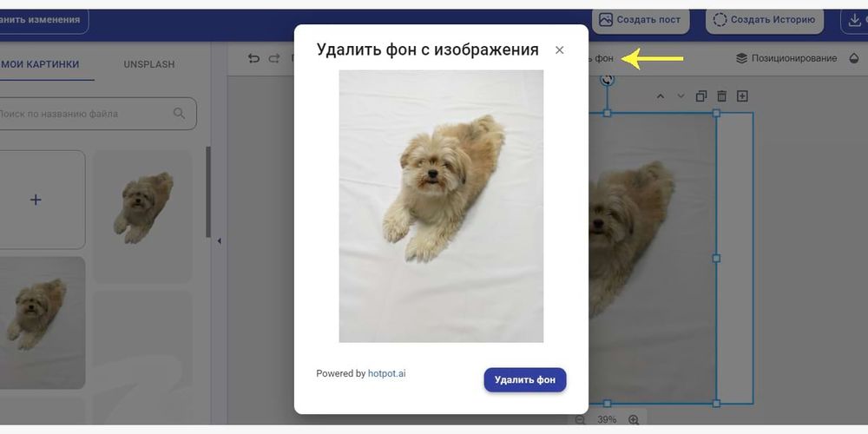Switch to the 'Мои картинки' tab
Image resolution: width=868 pixels, height=434 pixels.
pyautogui.click(x=40, y=64)
